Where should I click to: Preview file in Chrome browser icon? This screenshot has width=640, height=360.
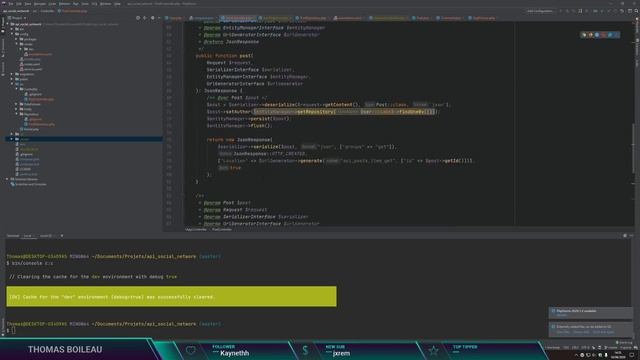pos(584,35)
